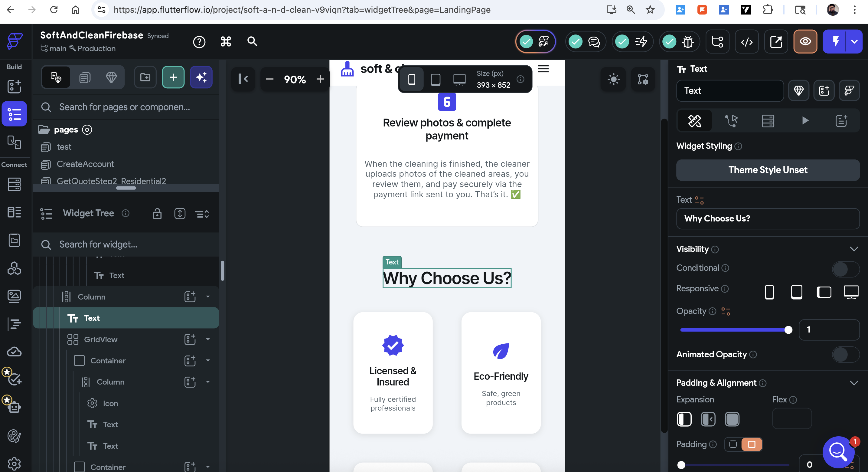Collapse the Padding & Alignment section
This screenshot has width=868, height=472.
pyautogui.click(x=853, y=383)
